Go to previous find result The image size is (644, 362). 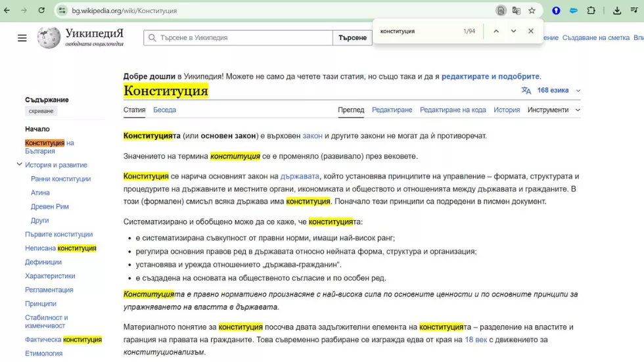tap(496, 31)
